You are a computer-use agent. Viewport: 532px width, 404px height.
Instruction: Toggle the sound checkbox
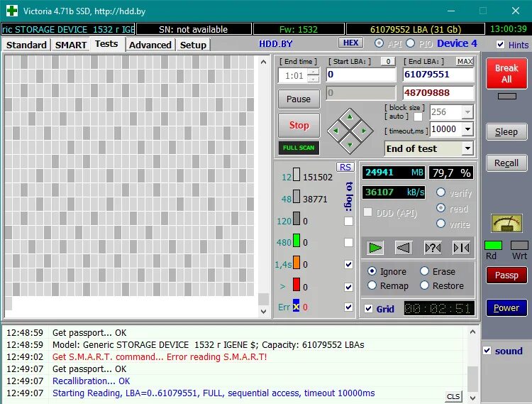coord(487,350)
